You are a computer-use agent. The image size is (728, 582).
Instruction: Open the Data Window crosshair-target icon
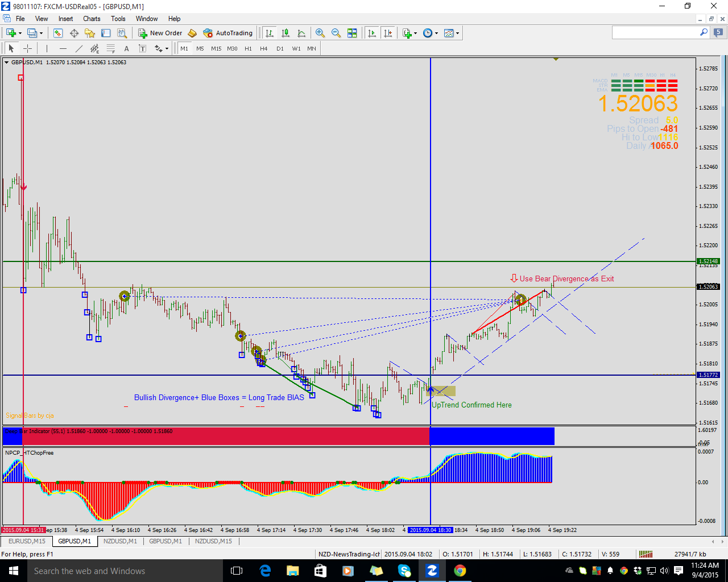[74, 33]
